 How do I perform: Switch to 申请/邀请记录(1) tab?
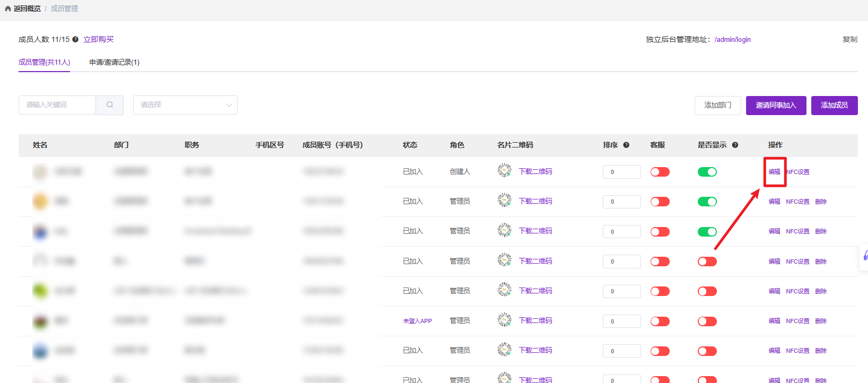[115, 62]
